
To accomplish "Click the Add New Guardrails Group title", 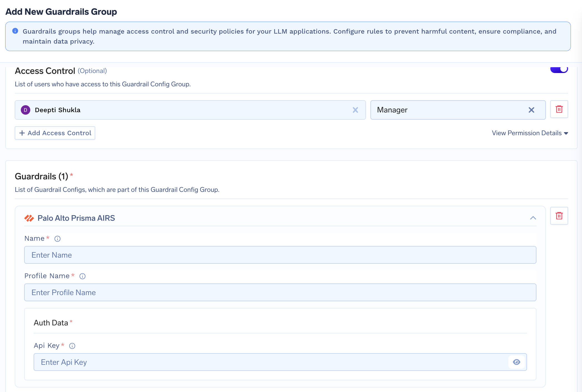I will tap(61, 12).
